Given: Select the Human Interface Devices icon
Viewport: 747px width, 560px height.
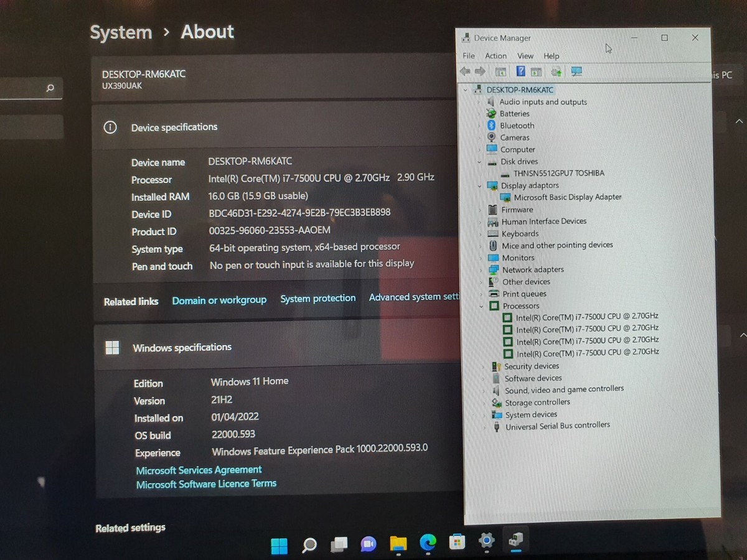Looking at the screenshot, I should coord(493,222).
